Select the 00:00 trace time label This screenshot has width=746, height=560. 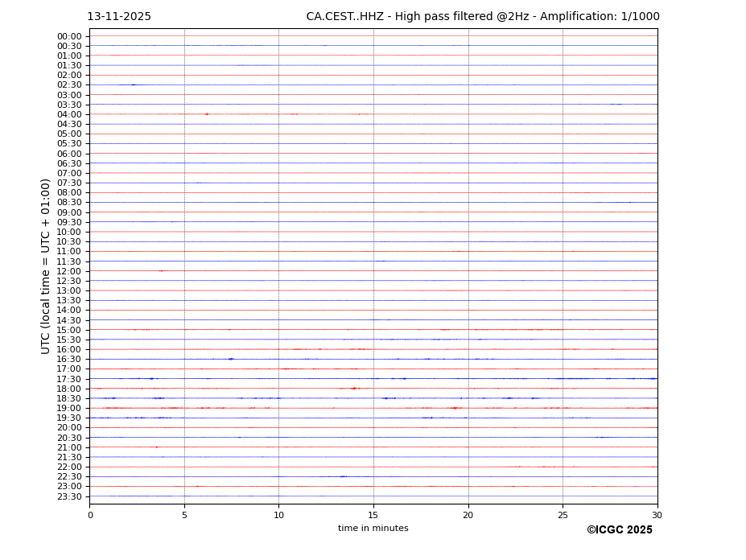point(69,36)
